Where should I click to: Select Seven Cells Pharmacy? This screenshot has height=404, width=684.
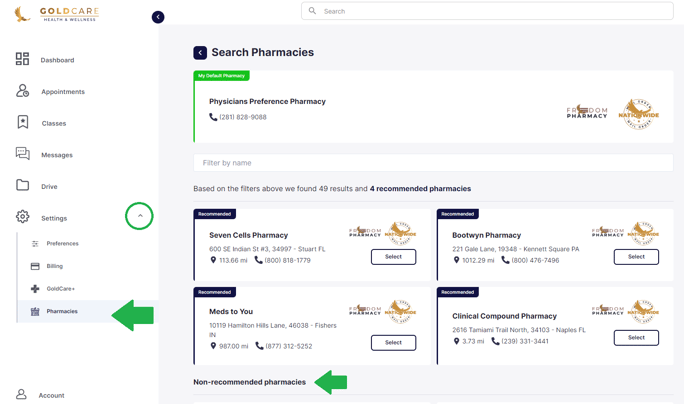pos(393,257)
